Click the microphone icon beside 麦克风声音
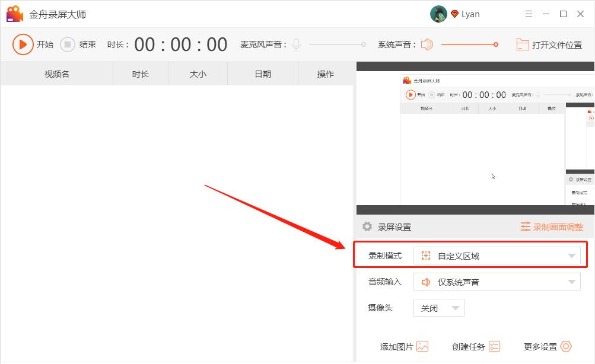This screenshot has height=364, width=595. [x=295, y=44]
